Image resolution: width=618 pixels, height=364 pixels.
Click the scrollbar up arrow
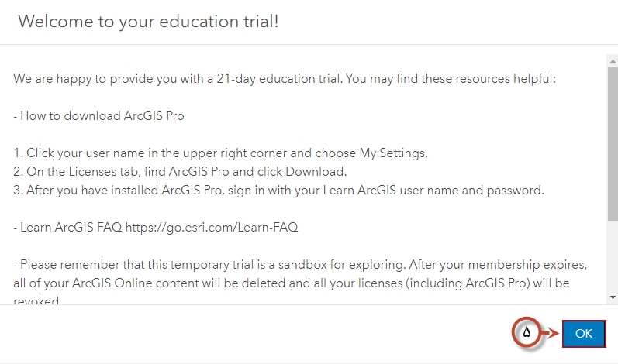(x=613, y=59)
